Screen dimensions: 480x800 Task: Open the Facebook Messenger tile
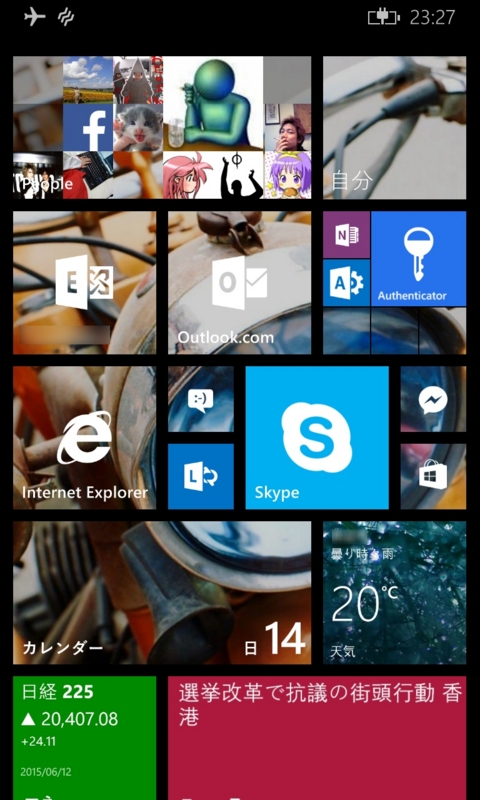tap(433, 399)
